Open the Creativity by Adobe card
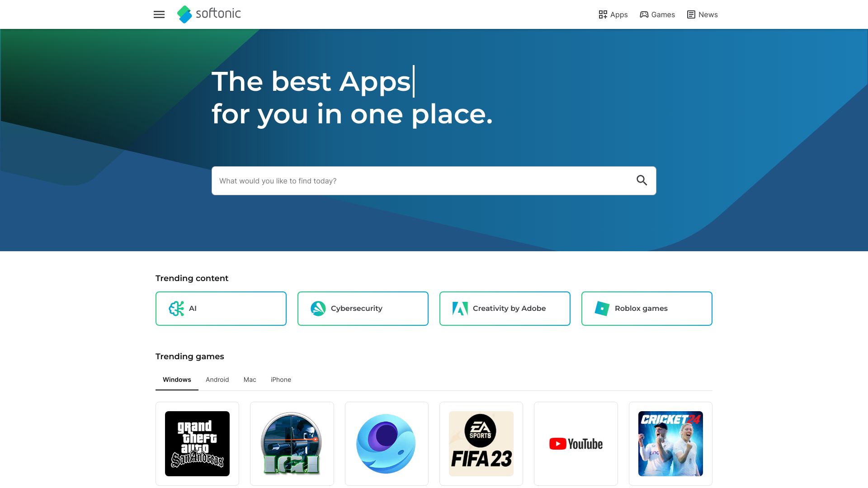868x488 pixels. tap(505, 309)
